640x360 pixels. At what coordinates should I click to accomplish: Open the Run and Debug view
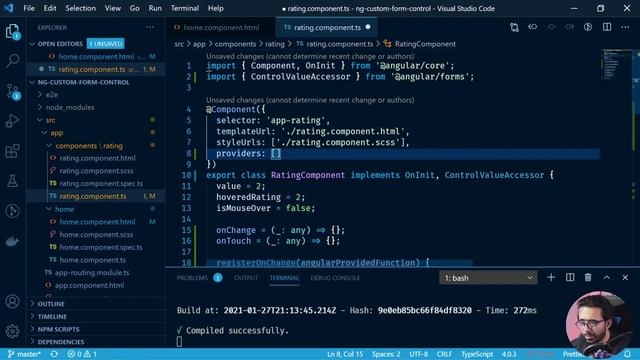[12, 121]
